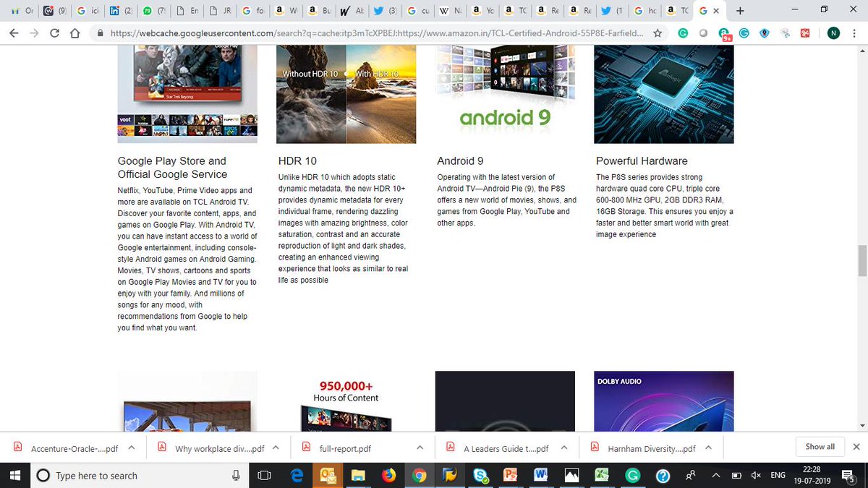Expand options for Harnham Diversity pdf
The height and width of the screenshot is (488, 868).
click(707, 448)
